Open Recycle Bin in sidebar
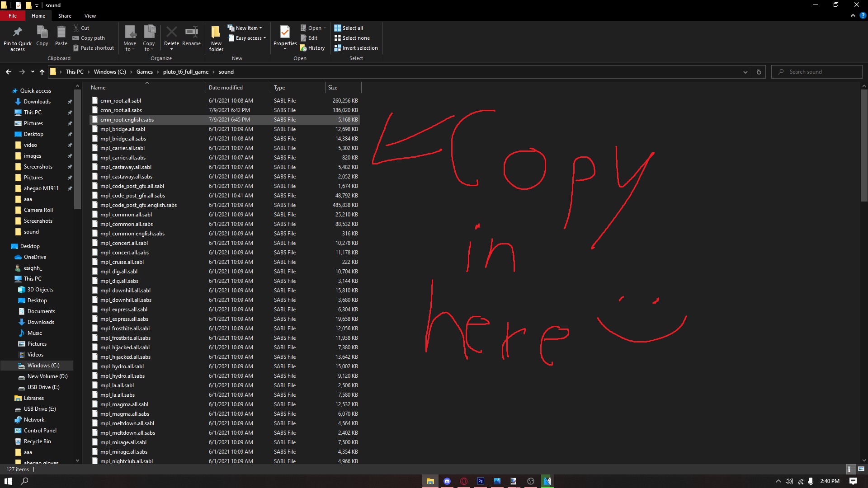Image resolution: width=868 pixels, height=488 pixels. coord(37,441)
